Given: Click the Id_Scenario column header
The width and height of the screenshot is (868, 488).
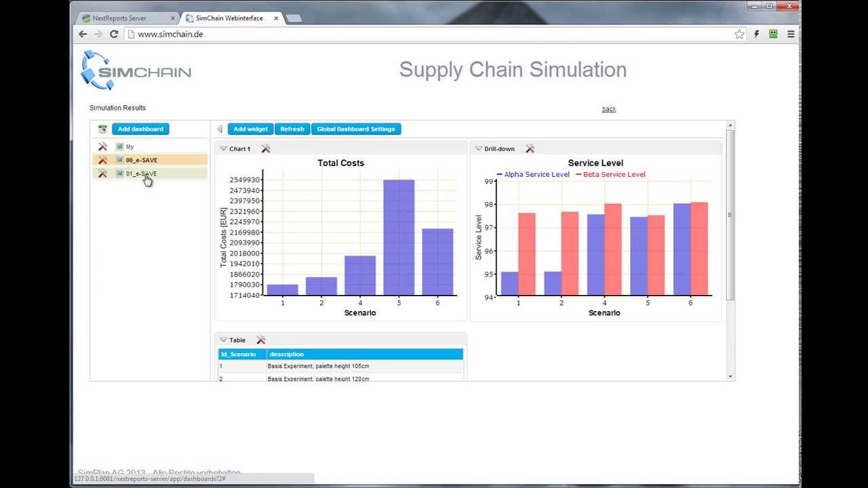Looking at the screenshot, I should 242,354.
